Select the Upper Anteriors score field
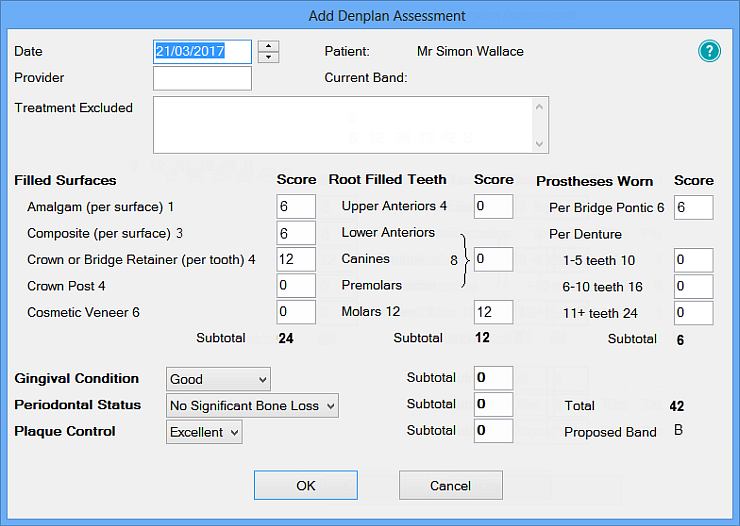The image size is (740, 526). 493,207
